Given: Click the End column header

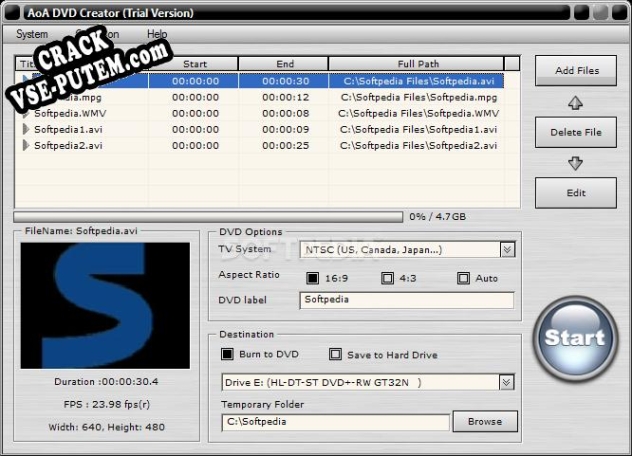Looking at the screenshot, I should [284, 64].
